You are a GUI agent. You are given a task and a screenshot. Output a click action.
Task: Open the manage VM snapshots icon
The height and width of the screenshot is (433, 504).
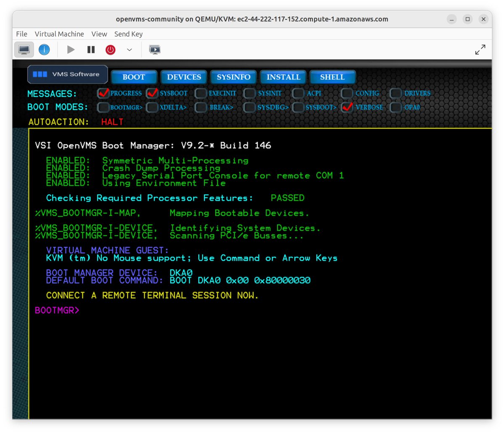click(x=155, y=50)
